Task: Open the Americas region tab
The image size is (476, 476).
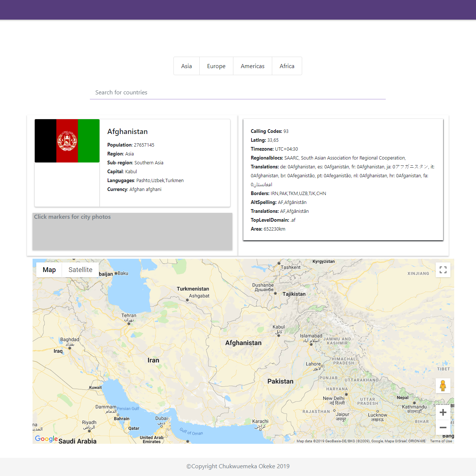Action: [x=253, y=66]
